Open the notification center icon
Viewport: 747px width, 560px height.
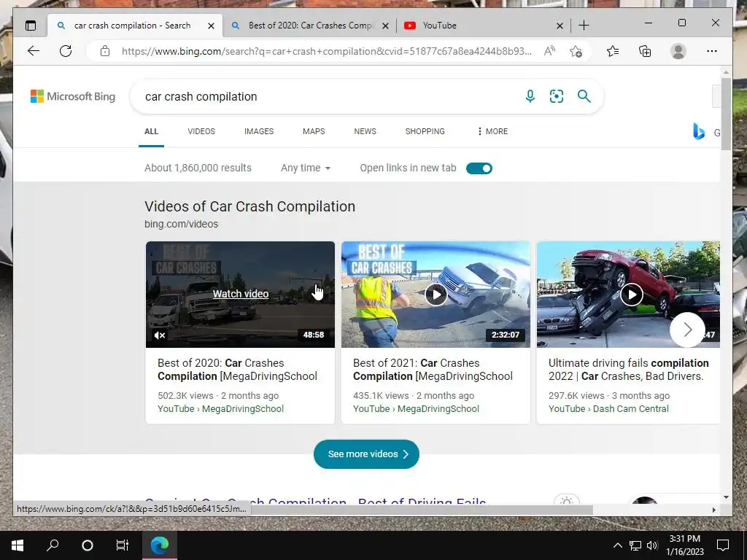[723, 545]
